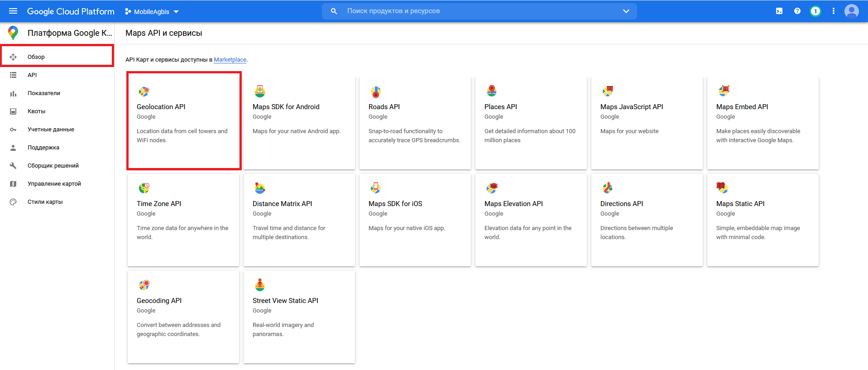Open Поддержка in the sidebar
Viewport: 868px width, 370px height.
(x=57, y=148)
